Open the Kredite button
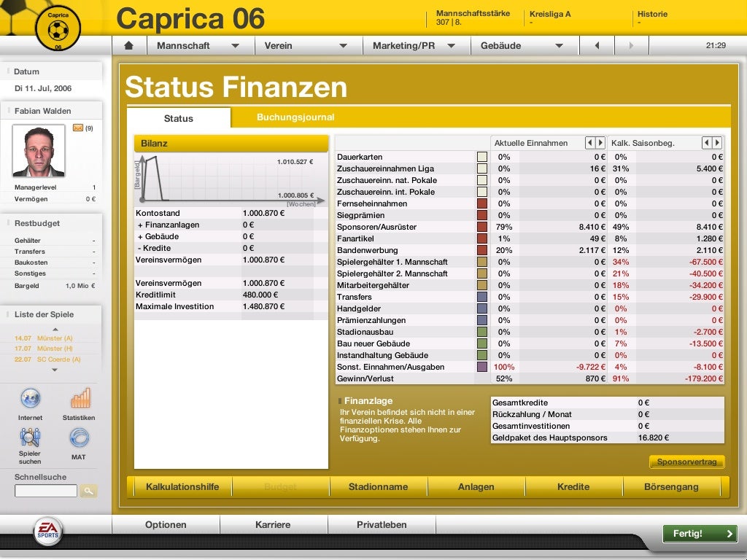 [x=573, y=486]
